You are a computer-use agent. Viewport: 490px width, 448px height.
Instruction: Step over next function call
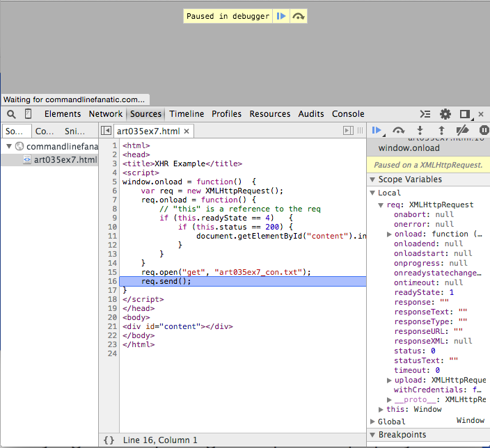(398, 130)
